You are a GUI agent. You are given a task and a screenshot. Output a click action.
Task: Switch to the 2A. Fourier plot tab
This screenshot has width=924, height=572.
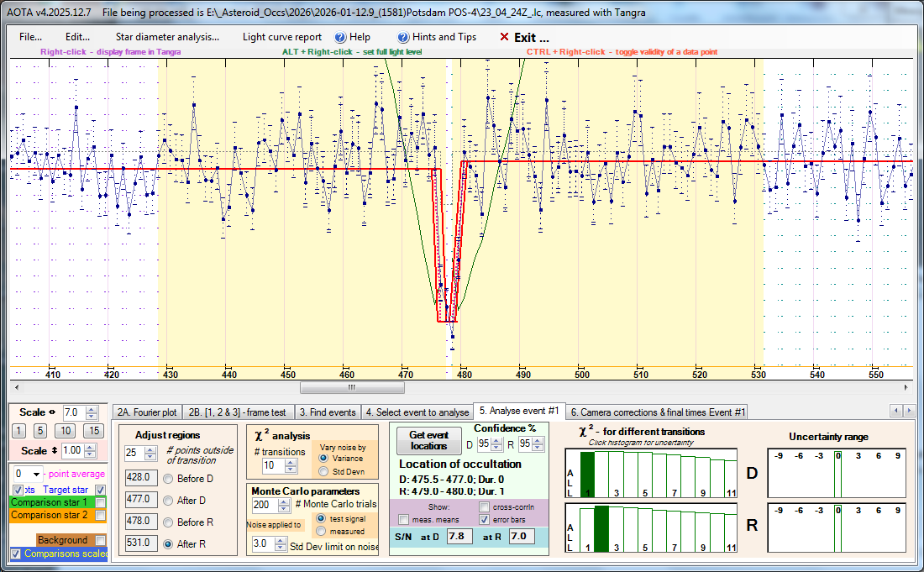(147, 412)
